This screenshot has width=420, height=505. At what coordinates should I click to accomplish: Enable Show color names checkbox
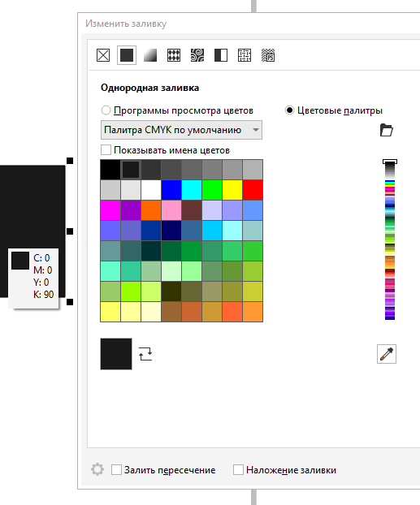click(106, 149)
